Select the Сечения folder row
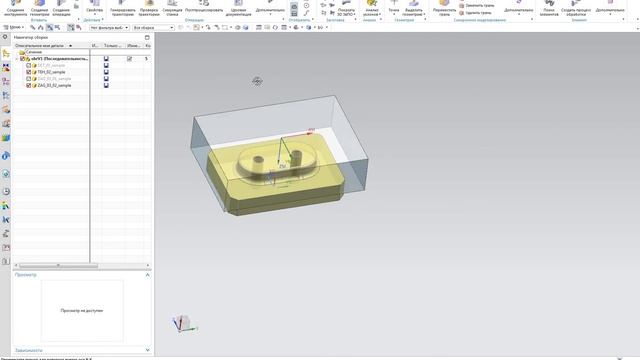The width and height of the screenshot is (640, 360). point(51,52)
